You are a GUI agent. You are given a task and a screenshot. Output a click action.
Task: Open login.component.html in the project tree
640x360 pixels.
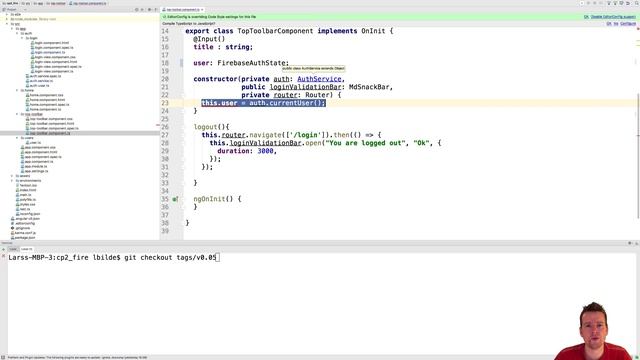(x=51, y=43)
